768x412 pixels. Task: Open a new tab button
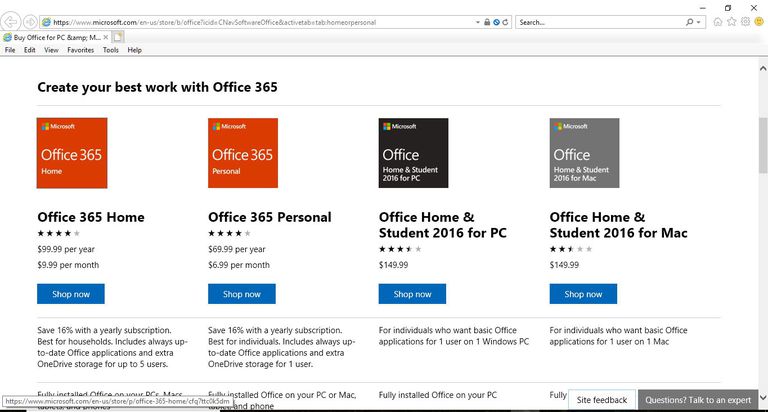(118, 37)
